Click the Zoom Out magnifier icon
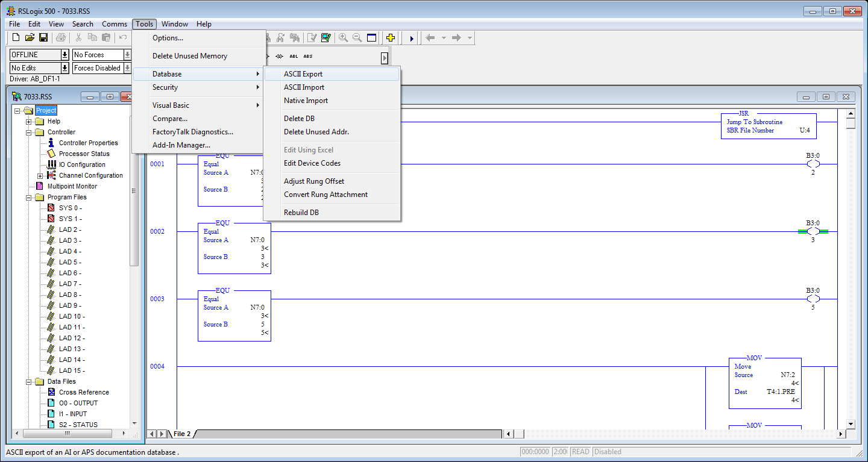Image resolution: width=868 pixels, height=462 pixels. pyautogui.click(x=357, y=37)
